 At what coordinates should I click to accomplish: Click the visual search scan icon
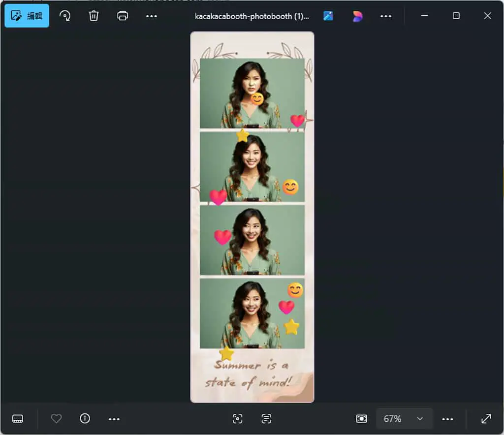pyautogui.click(x=238, y=419)
